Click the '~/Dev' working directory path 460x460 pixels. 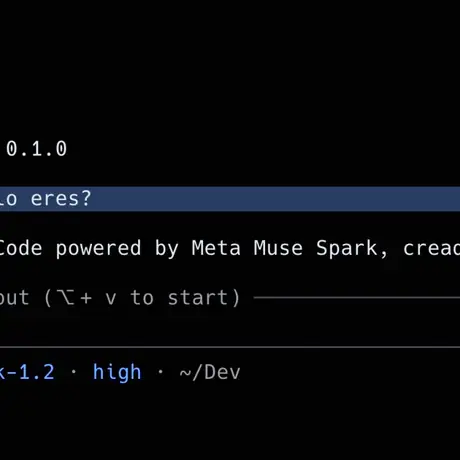210,372
